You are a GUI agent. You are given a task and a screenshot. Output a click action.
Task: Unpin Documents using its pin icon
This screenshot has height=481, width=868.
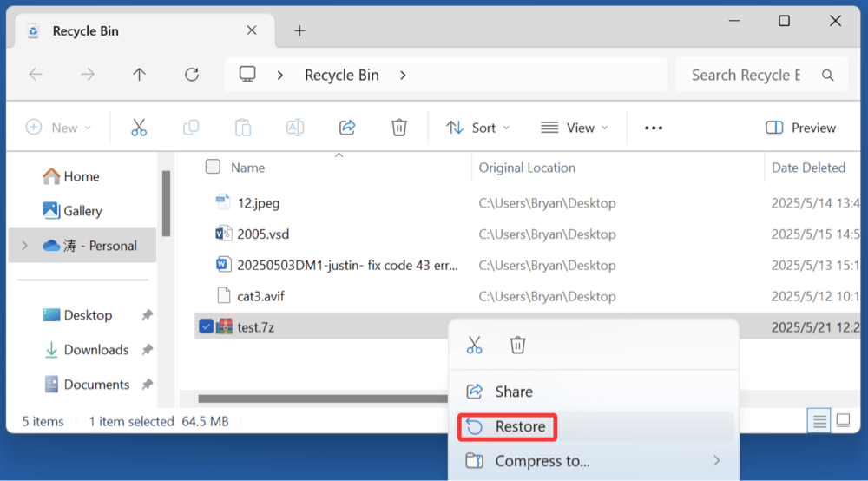click(x=147, y=384)
